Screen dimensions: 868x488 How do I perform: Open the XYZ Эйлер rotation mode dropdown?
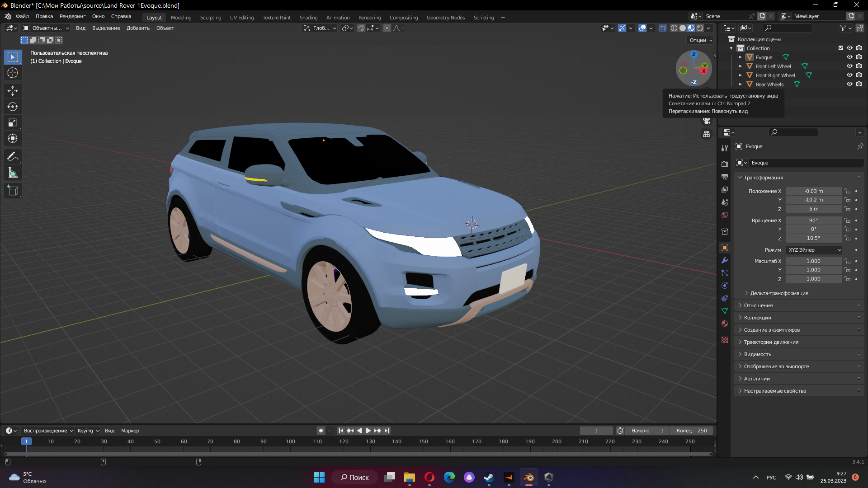814,250
